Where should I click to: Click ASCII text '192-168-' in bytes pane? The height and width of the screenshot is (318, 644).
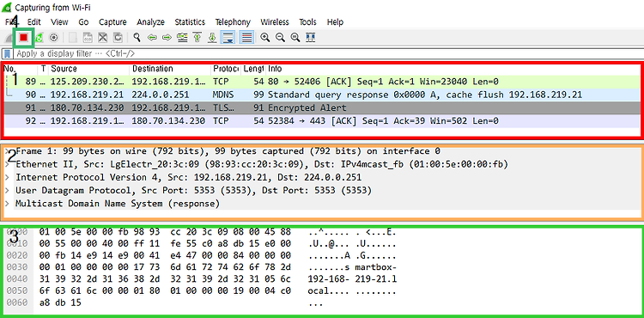coord(329,279)
